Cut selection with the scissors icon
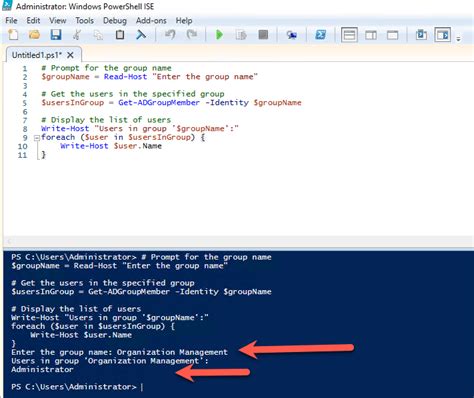The width and height of the screenshot is (474, 398). tap(77, 35)
